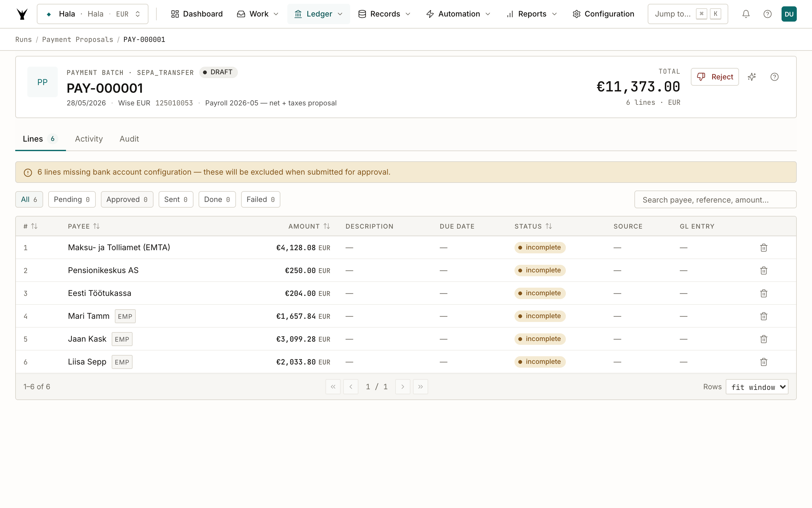Switch to the Activity tab
The height and width of the screenshot is (508, 812).
click(89, 139)
